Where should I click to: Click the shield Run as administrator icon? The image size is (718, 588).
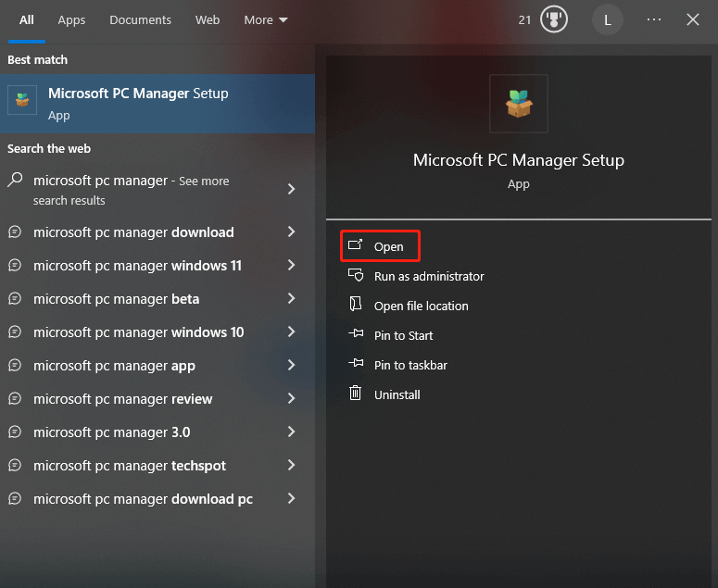pyautogui.click(x=356, y=275)
